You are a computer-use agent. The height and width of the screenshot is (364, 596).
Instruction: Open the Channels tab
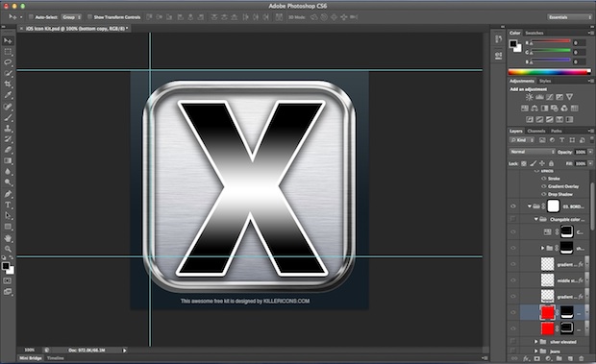536,131
